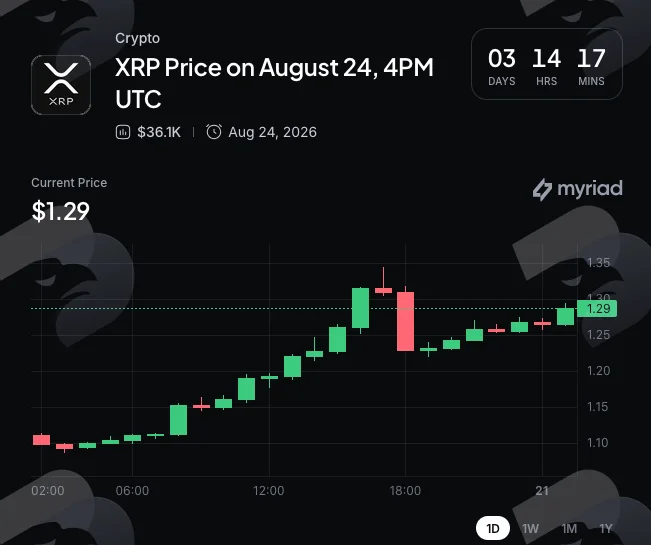
Task: Click the $1.29 current price value
Action: tap(61, 211)
